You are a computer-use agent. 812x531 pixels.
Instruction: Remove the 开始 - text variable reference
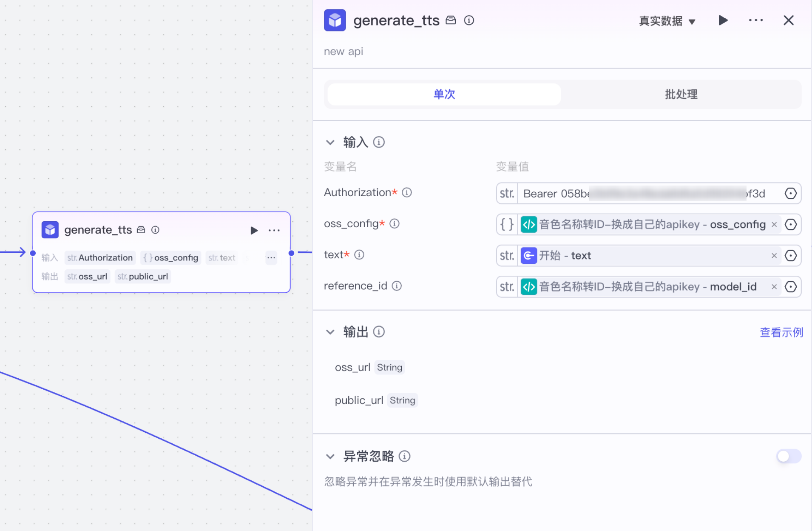pyautogui.click(x=774, y=255)
